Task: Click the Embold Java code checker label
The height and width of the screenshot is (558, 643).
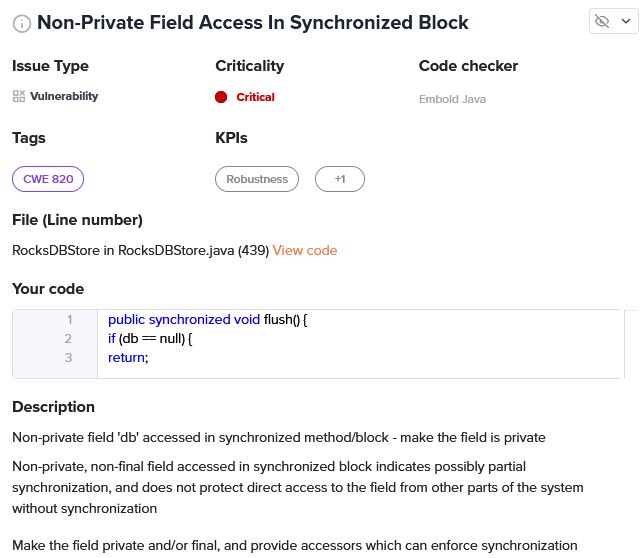Action: [x=452, y=99]
